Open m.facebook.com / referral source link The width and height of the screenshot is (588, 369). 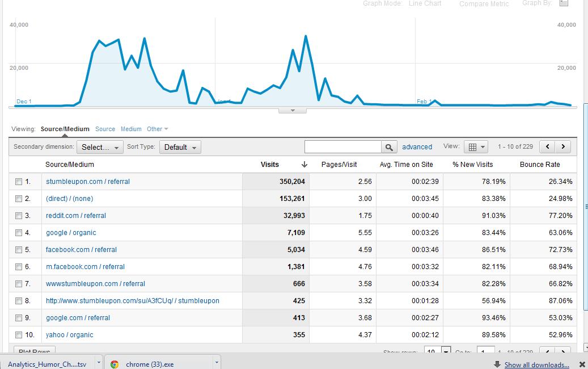click(x=85, y=267)
